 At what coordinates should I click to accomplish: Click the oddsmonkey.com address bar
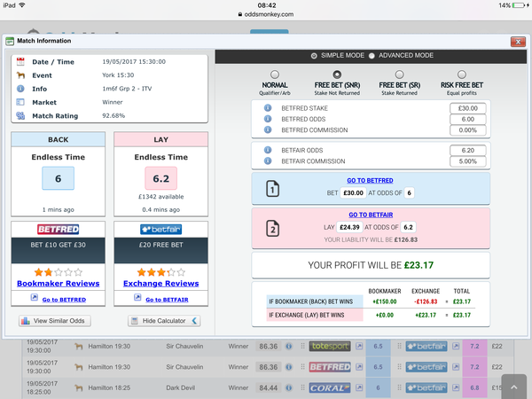pos(266,14)
